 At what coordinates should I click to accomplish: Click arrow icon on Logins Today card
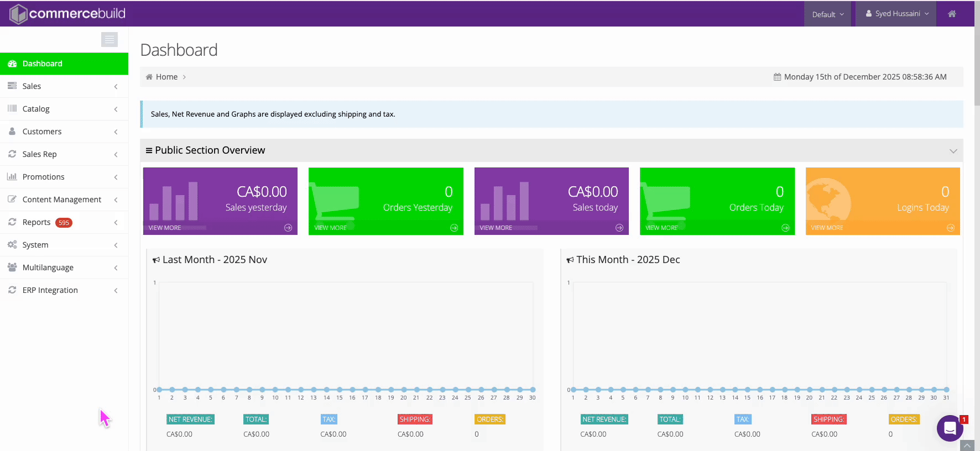tap(950, 228)
